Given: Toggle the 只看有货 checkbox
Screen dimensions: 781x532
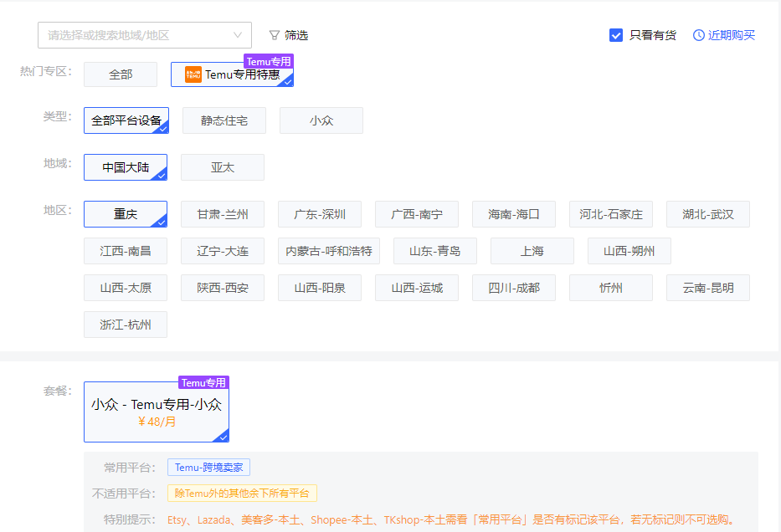Looking at the screenshot, I should pyautogui.click(x=616, y=35).
